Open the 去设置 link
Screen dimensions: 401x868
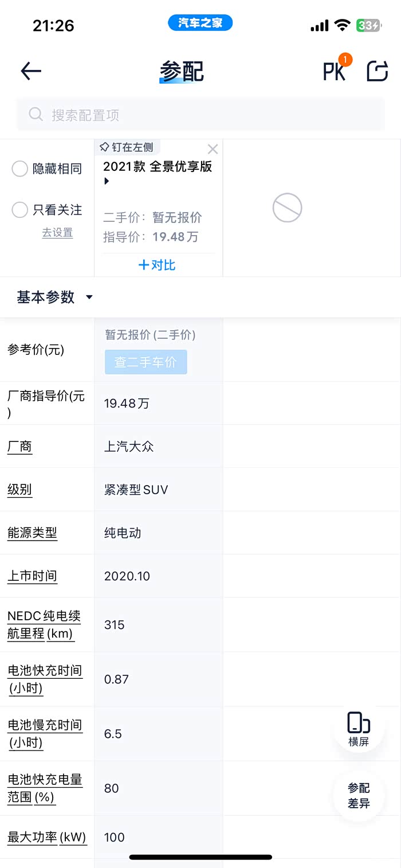tap(57, 233)
